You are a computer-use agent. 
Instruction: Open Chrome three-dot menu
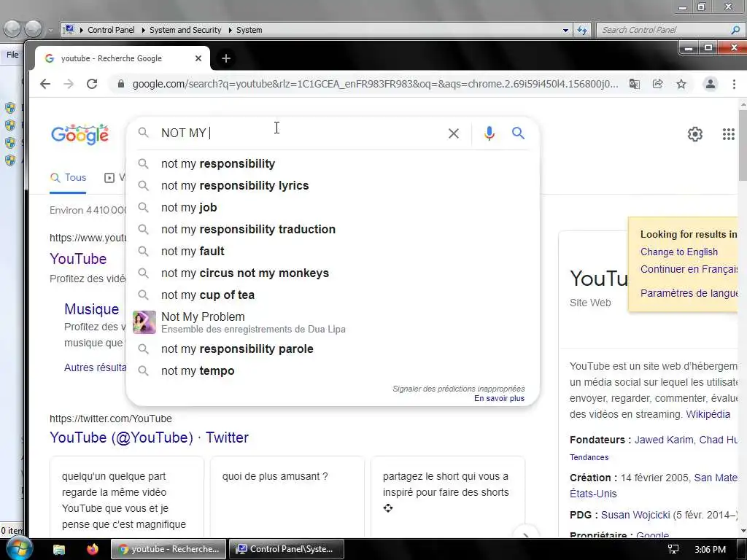point(734,84)
